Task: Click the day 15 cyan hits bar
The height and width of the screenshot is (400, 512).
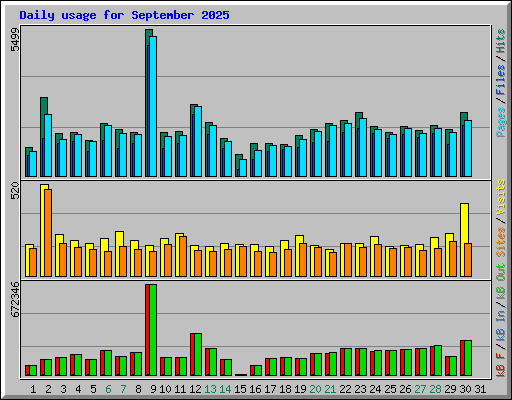Action: point(243,168)
